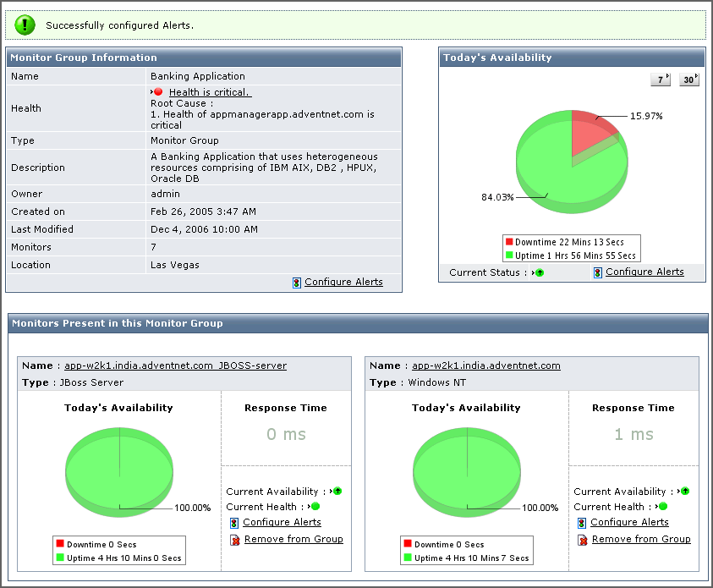Image resolution: width=713 pixels, height=588 pixels.
Task: Click the 1 ms response time value
Action: coord(633,434)
